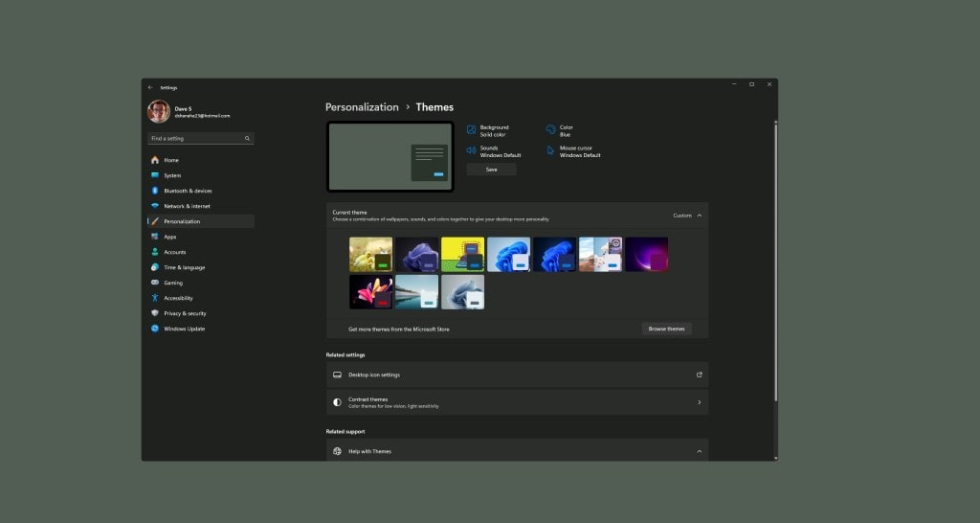This screenshot has width=980, height=523.
Task: Select Accounts in the sidebar
Action: (201, 252)
